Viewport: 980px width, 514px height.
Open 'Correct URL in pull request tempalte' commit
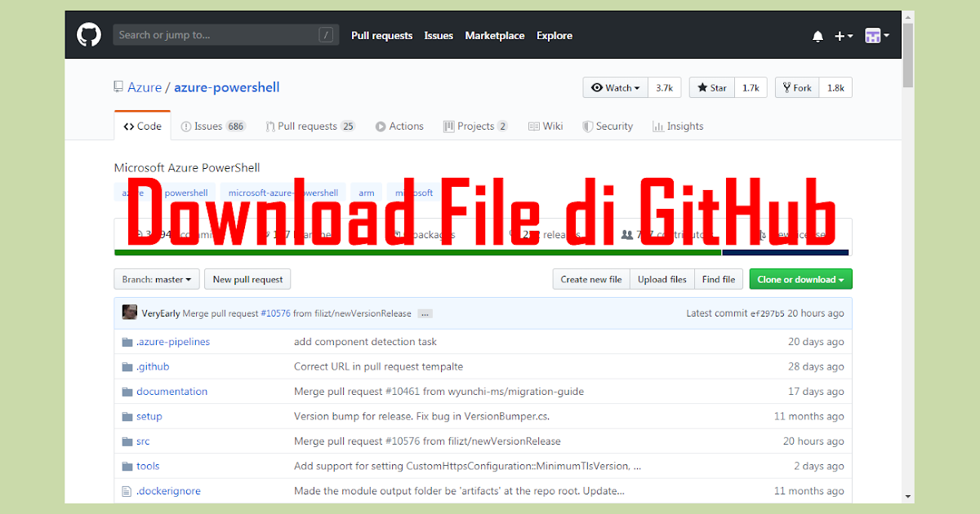click(378, 367)
